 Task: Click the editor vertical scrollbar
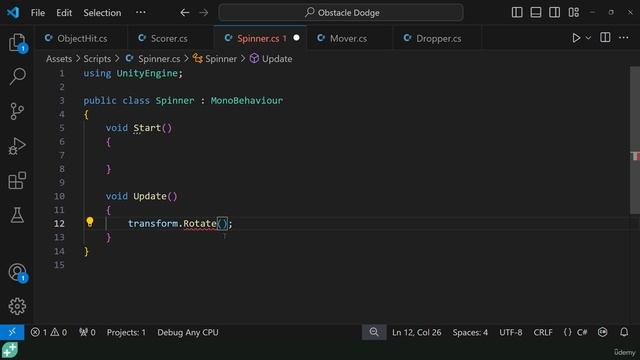(635, 140)
